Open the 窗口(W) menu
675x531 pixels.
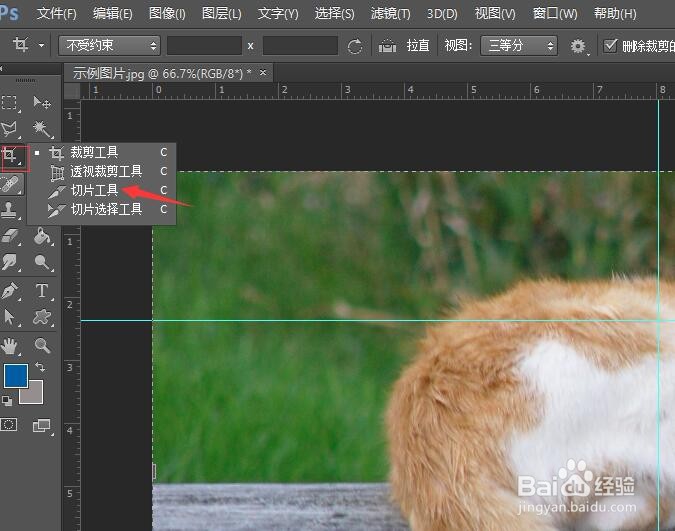pyautogui.click(x=555, y=14)
